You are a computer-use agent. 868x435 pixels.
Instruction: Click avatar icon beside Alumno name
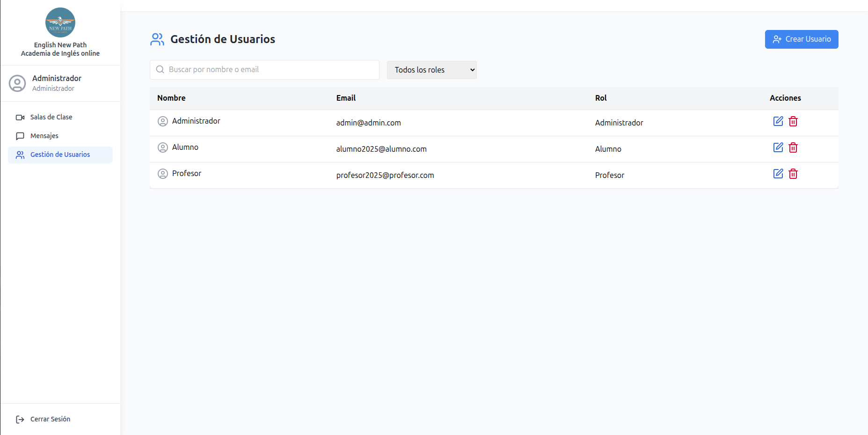[x=163, y=147]
